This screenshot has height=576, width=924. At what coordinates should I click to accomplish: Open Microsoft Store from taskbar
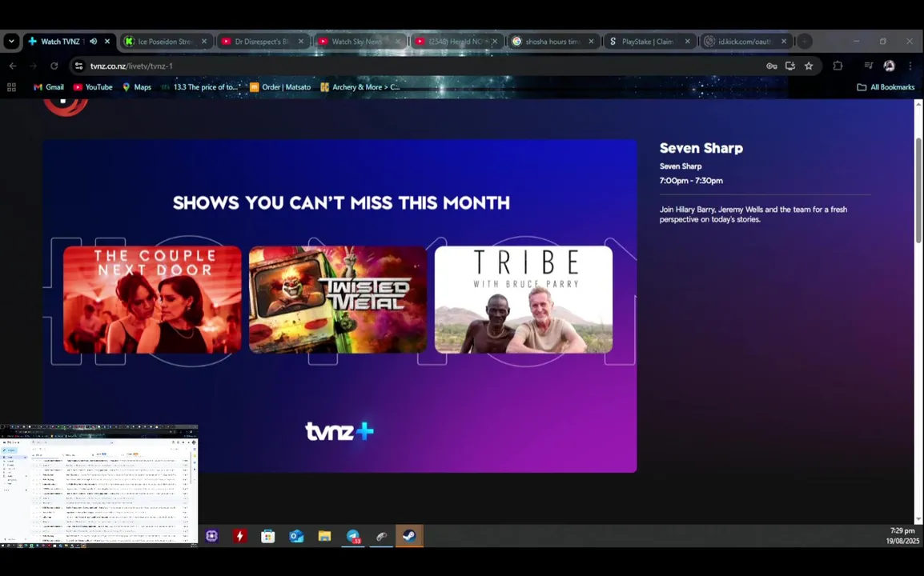(x=268, y=536)
